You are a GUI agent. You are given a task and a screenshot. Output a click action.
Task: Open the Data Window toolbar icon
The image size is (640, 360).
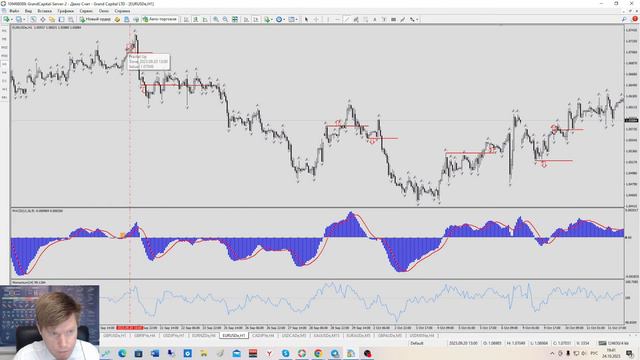[42, 19]
